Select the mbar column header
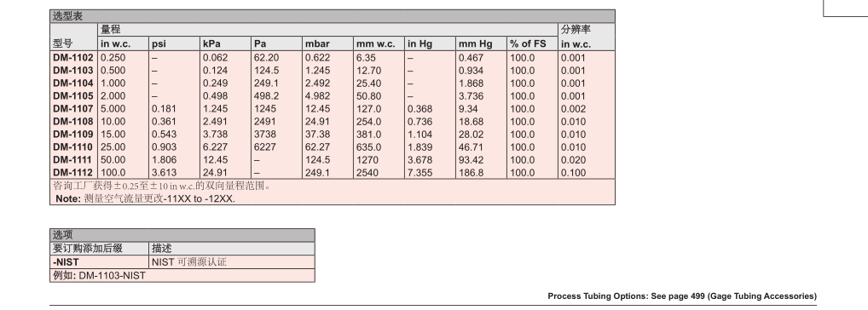Screen dimensions: 868x310 [317, 44]
